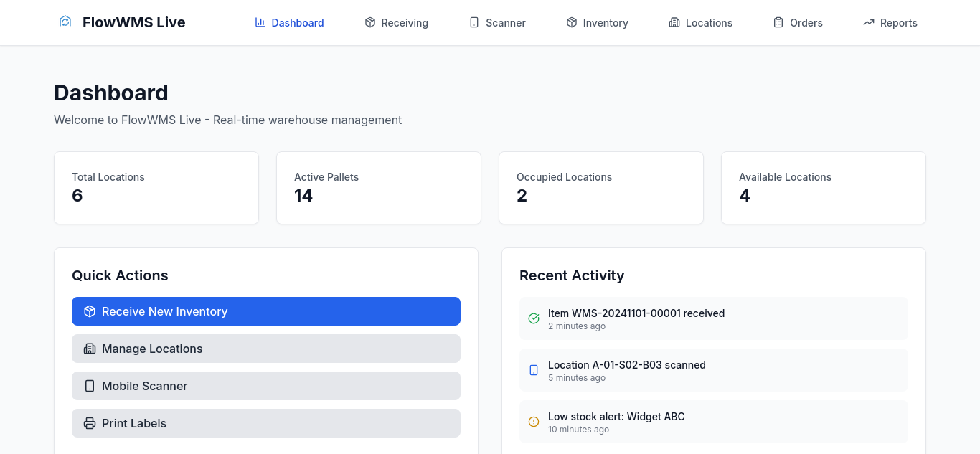Click the Inventory cube icon in navbar
The image size is (980, 454).
[x=572, y=23]
